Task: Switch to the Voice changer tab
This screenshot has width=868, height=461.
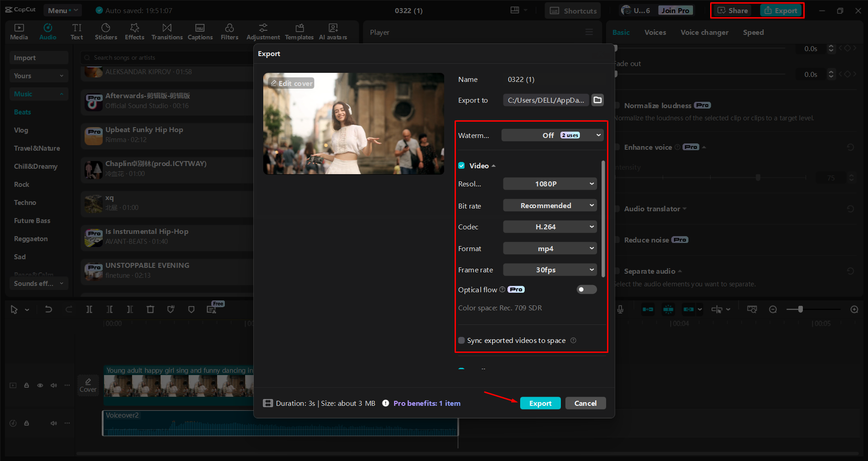Action: (704, 32)
